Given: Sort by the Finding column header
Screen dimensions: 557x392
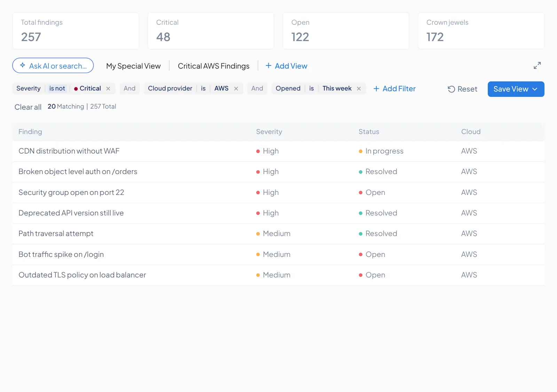Looking at the screenshot, I should coord(30,132).
